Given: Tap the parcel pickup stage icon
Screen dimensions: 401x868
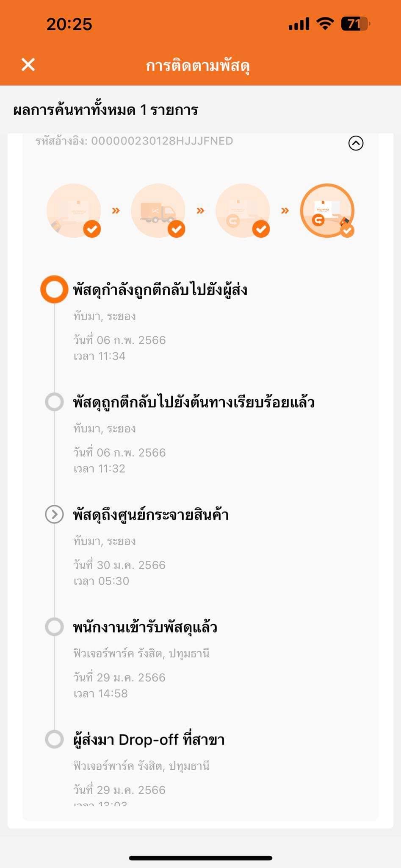Looking at the screenshot, I should pyautogui.click(x=74, y=211).
